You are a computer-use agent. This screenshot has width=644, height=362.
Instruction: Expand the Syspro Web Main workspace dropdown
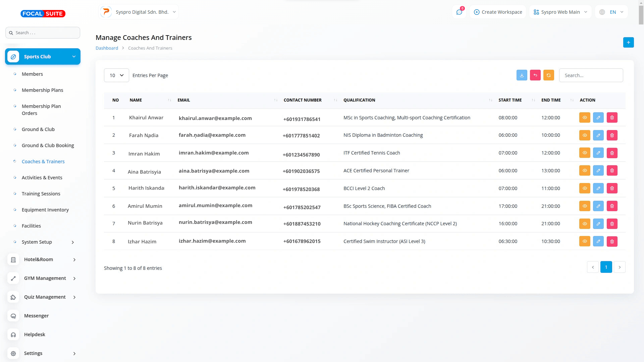click(560, 12)
